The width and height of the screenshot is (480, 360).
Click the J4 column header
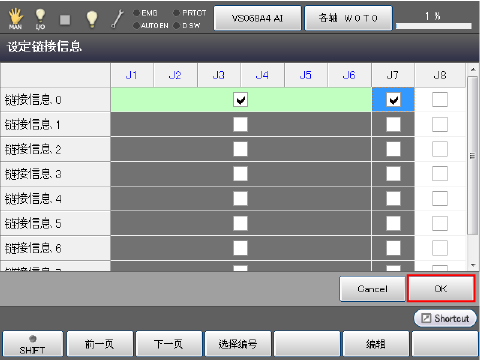point(262,75)
